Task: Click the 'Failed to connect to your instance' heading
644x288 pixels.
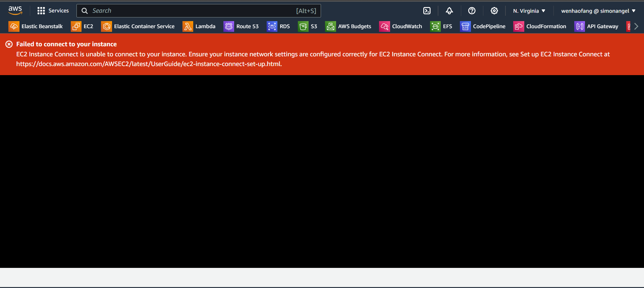Action: pos(66,44)
